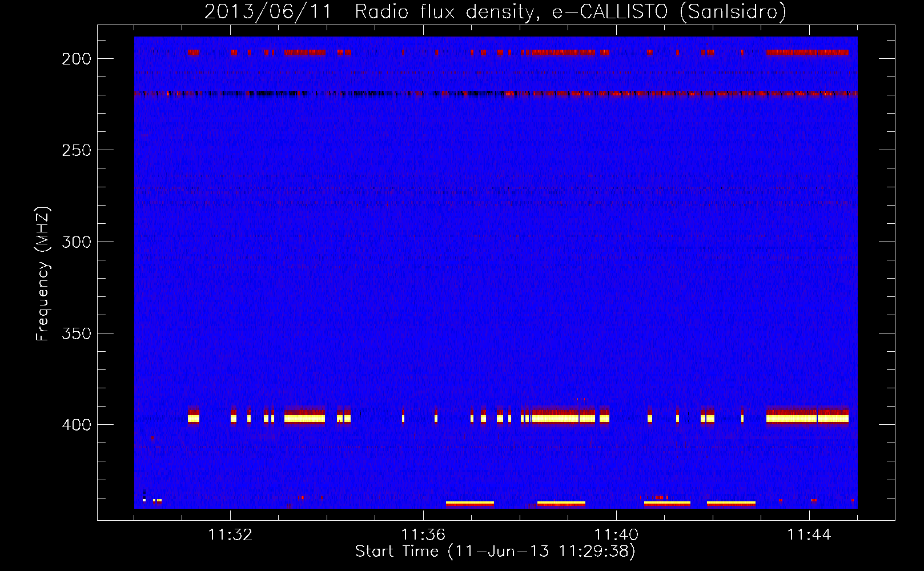This screenshot has width=924, height=571.
Task: Click the 350 frequency tick label
Action: click(x=77, y=333)
